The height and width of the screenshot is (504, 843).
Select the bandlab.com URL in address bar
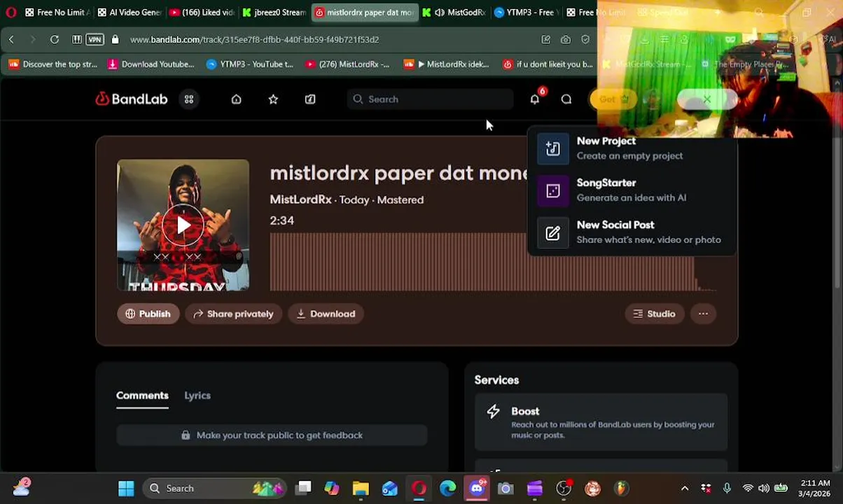click(254, 40)
